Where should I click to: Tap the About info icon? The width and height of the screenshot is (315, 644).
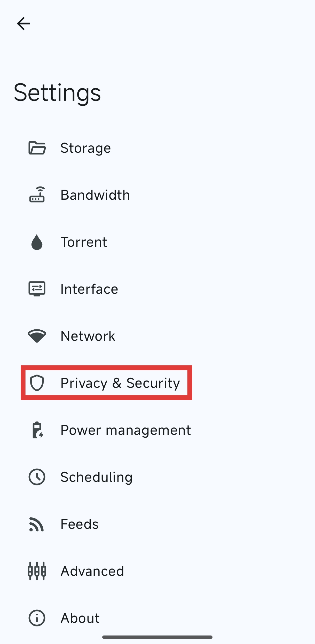coord(37,618)
